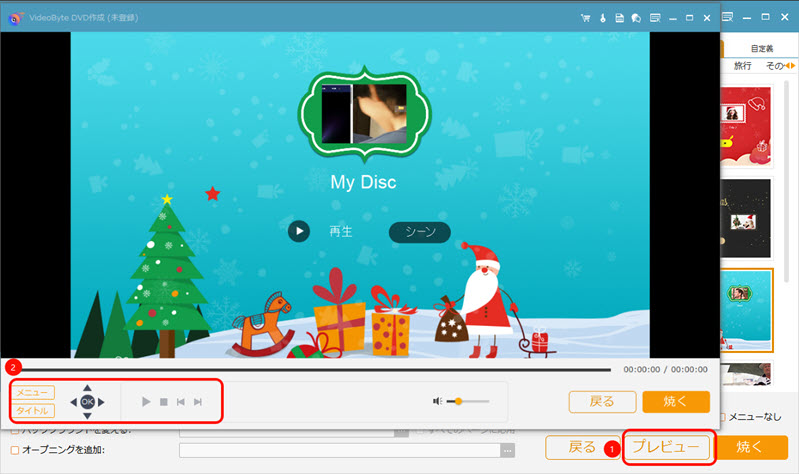Browse opening file with the ... button
The width and height of the screenshot is (799, 474).
[x=508, y=451]
